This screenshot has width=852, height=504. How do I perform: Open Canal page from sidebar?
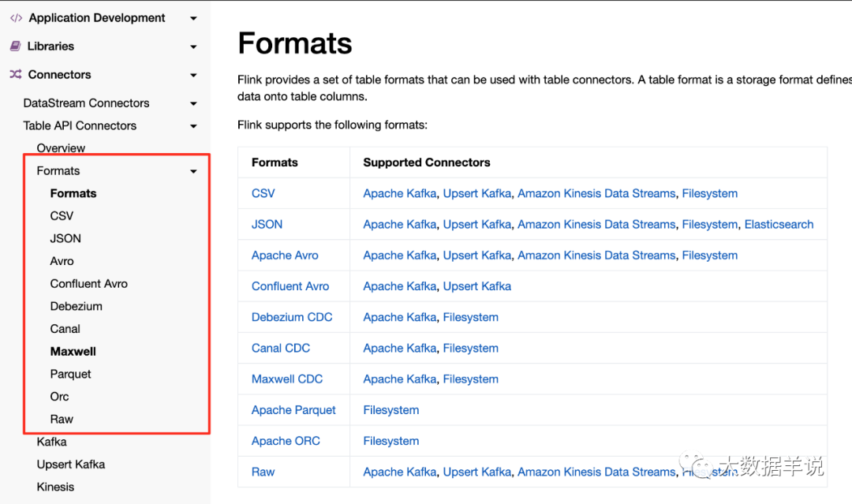pyautogui.click(x=65, y=329)
